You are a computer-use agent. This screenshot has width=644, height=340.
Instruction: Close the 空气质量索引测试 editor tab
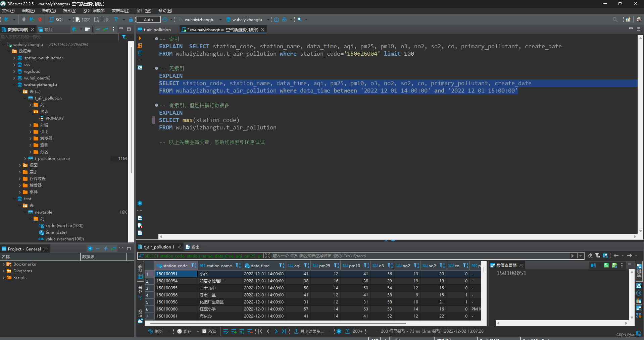click(x=263, y=30)
